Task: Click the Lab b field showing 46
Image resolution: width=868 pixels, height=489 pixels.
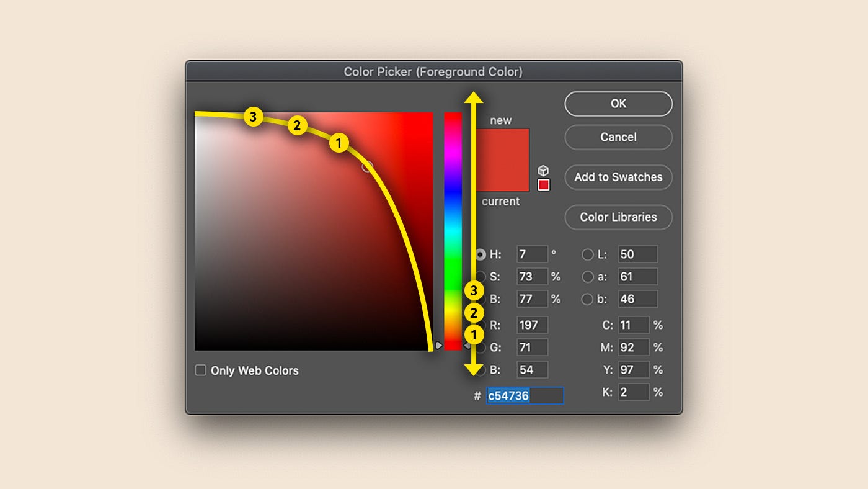Action: (637, 299)
